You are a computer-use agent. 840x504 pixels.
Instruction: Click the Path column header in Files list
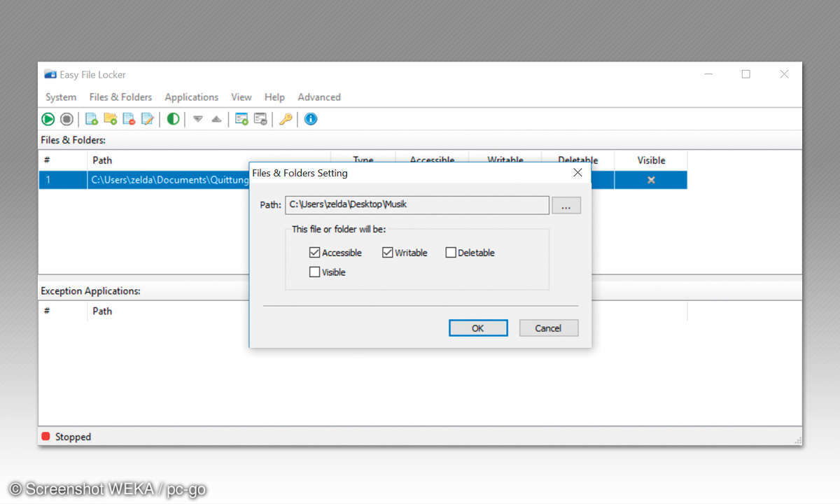point(209,160)
